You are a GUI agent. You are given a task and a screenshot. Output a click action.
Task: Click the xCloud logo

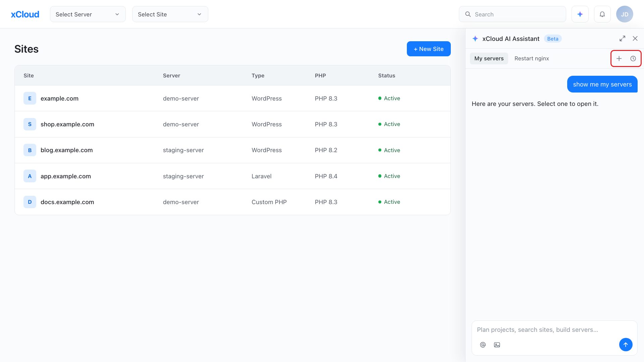[25, 14]
